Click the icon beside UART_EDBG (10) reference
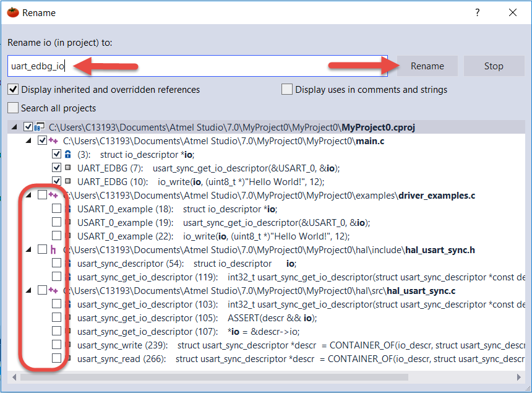Screen dimensions: 532x393 pos(69,181)
